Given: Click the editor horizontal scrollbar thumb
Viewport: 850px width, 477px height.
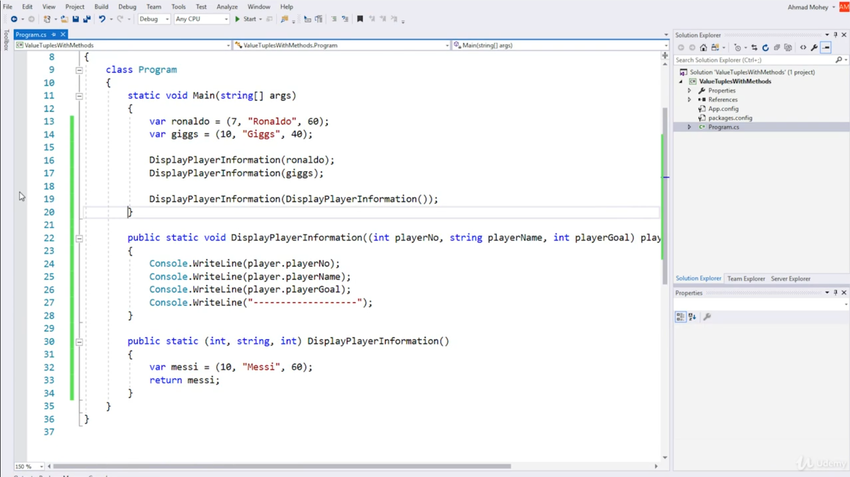Looking at the screenshot, I should [282, 466].
